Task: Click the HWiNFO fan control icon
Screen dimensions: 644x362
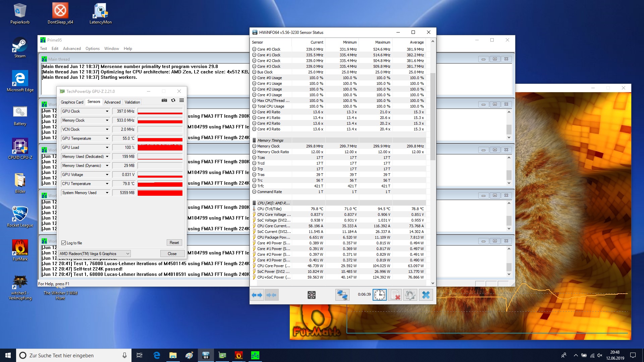Action: [311, 295]
